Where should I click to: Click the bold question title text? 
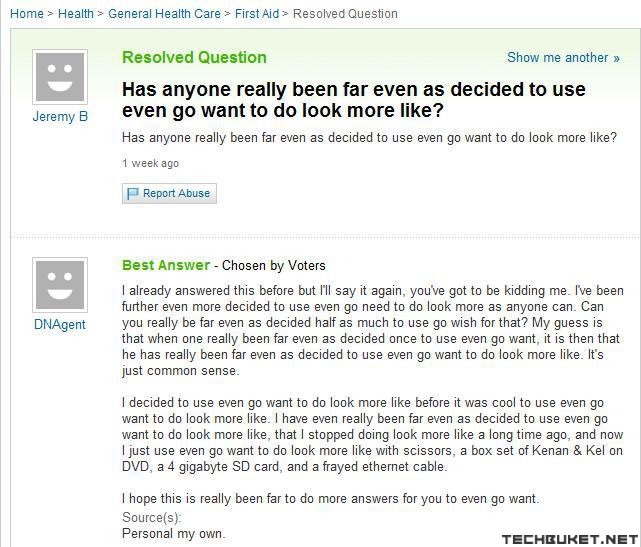pos(353,99)
